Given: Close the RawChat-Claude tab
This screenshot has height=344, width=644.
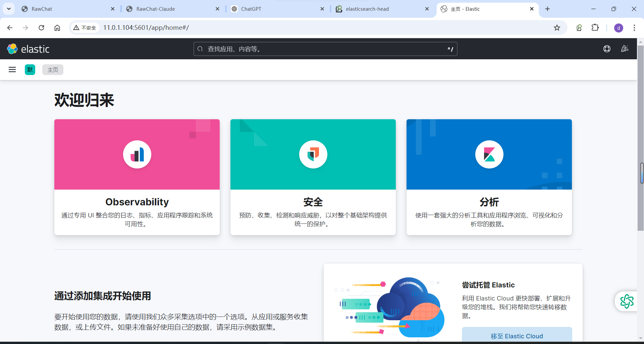Looking at the screenshot, I should click(x=217, y=9).
